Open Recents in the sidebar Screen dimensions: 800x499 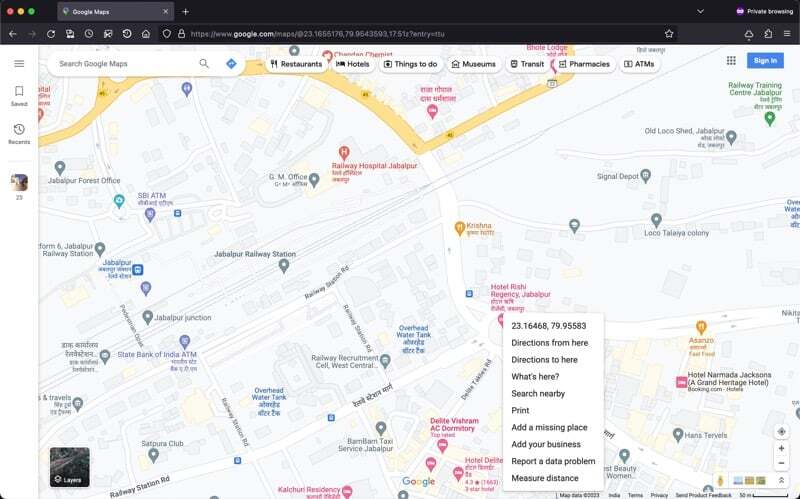(x=19, y=134)
